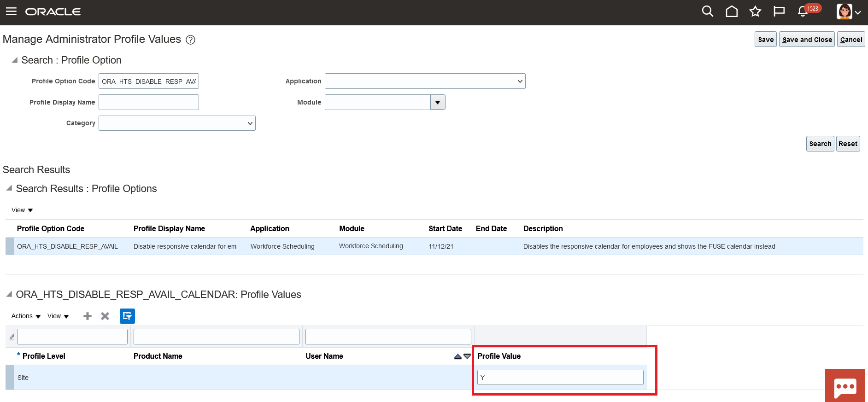This screenshot has width=868, height=402.
Task: Open the chat assistant bubble
Action: (845, 385)
